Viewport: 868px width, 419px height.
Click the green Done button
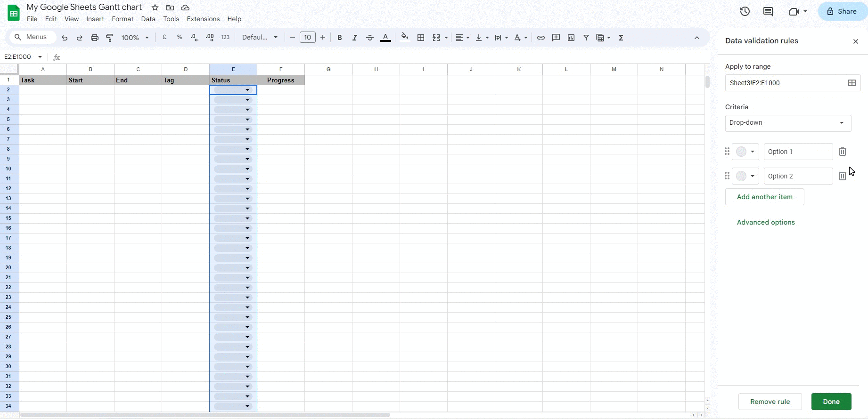831,402
